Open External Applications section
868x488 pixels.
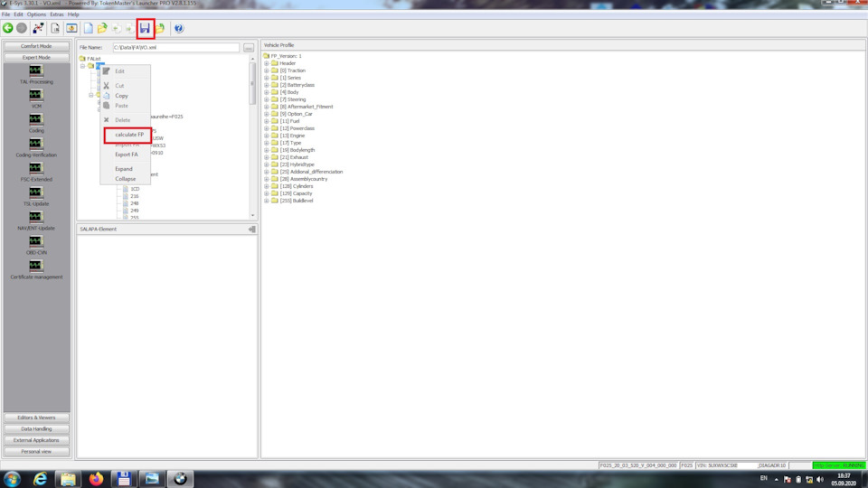coord(36,440)
